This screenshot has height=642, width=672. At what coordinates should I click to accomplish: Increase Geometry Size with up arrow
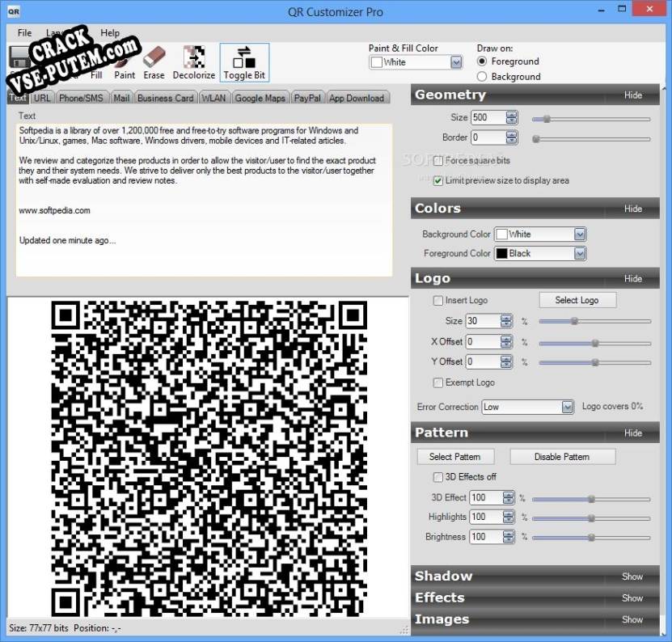click(511, 115)
